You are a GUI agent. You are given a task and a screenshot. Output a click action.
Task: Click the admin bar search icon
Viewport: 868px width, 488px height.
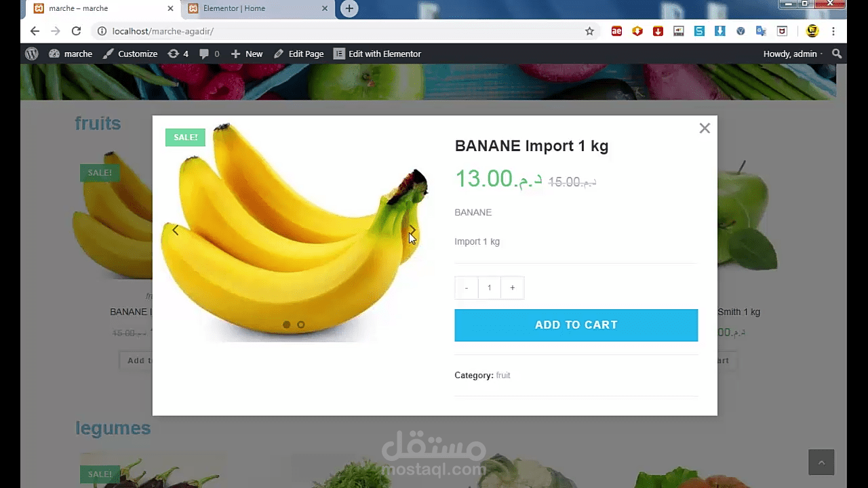pyautogui.click(x=837, y=54)
